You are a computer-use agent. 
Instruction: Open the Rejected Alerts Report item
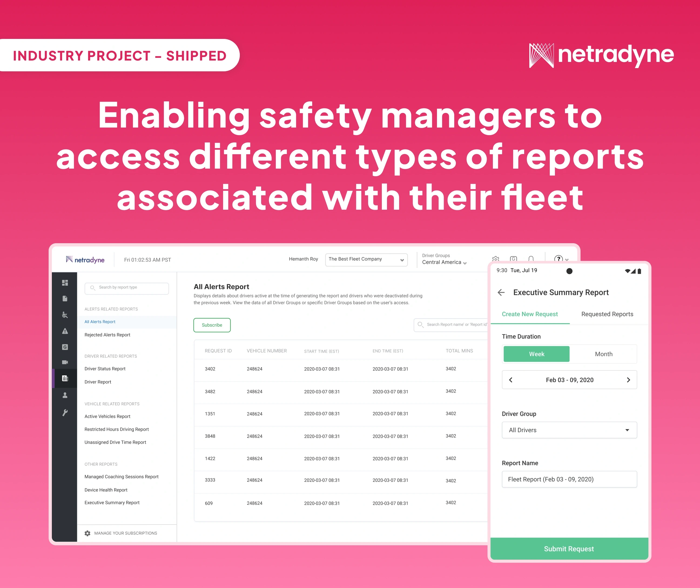click(107, 335)
